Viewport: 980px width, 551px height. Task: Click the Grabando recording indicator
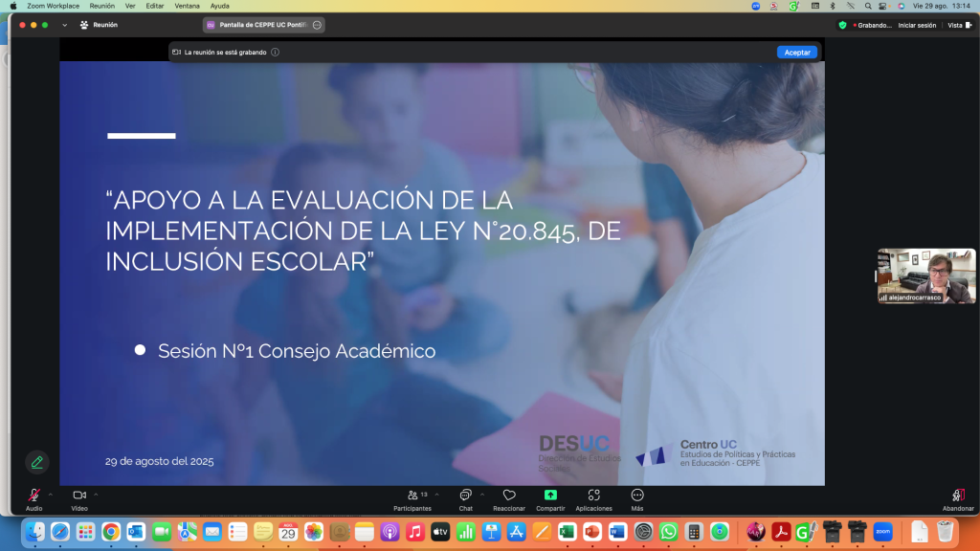coord(873,25)
